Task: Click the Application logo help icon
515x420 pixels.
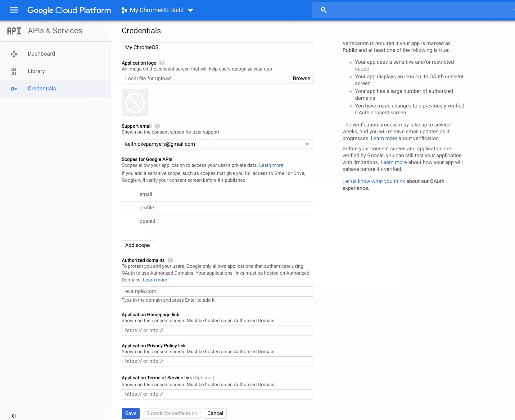Action: point(162,63)
